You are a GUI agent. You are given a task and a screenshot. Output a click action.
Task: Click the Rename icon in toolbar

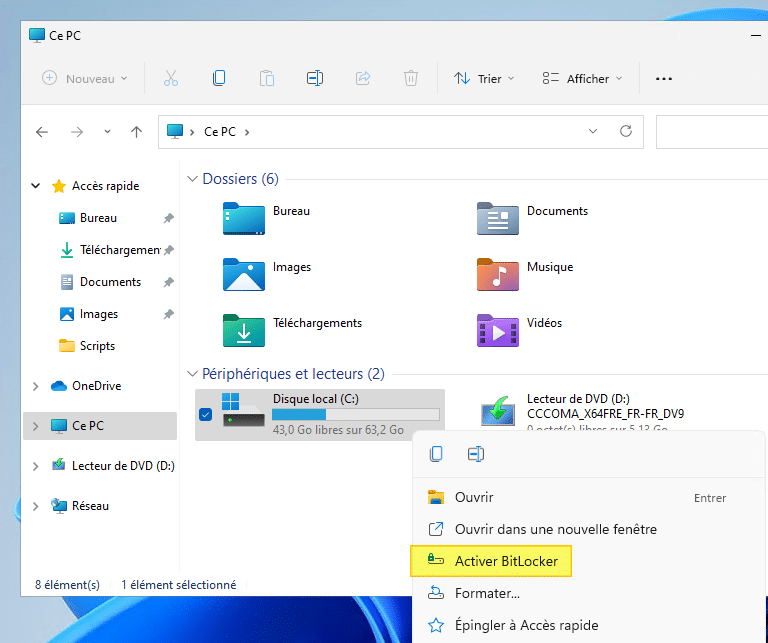(315, 78)
